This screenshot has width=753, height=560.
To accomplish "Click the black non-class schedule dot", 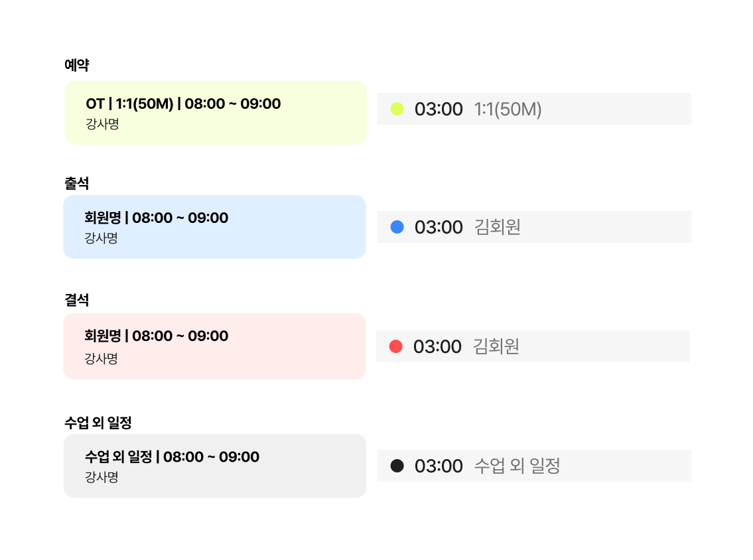I will (x=397, y=466).
